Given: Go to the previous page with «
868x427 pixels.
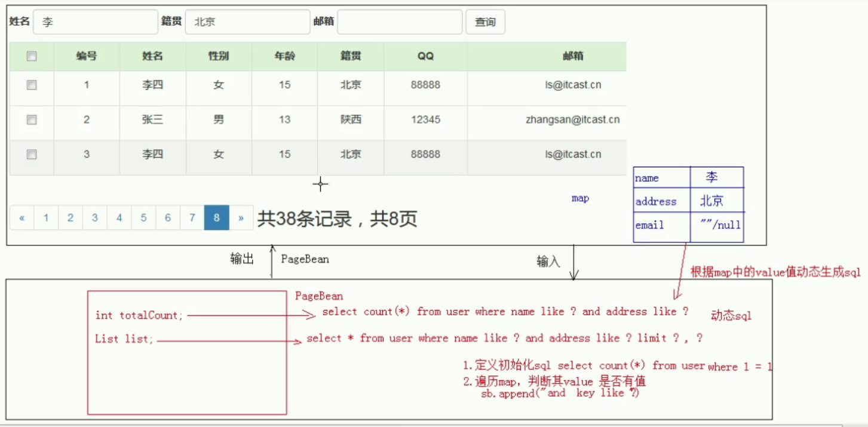Looking at the screenshot, I should 22,218.
